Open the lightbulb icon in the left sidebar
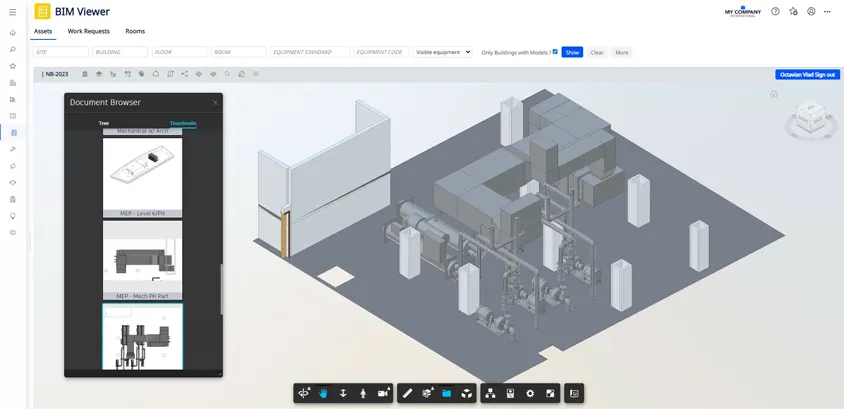 tap(13, 216)
